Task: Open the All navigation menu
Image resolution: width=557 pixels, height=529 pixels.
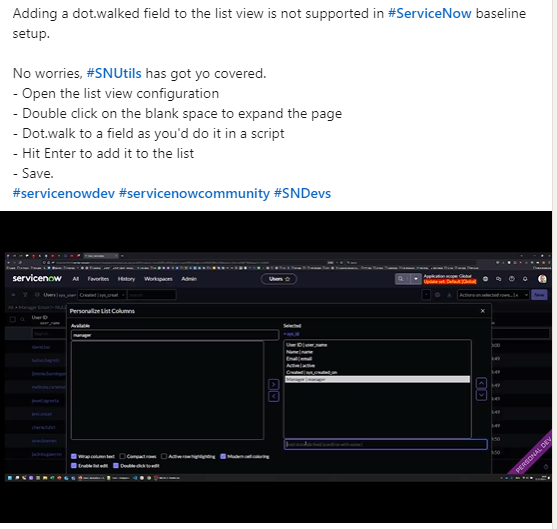Action: (76, 279)
